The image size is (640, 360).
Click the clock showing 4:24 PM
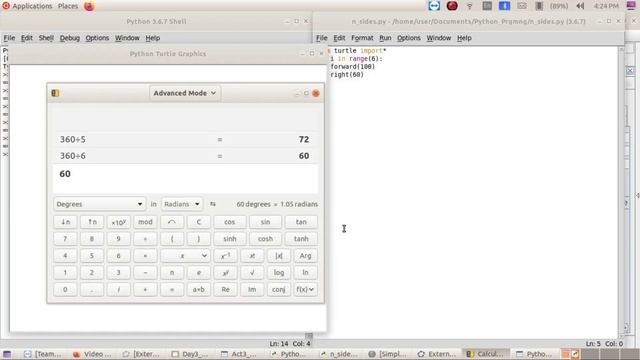click(x=606, y=6)
